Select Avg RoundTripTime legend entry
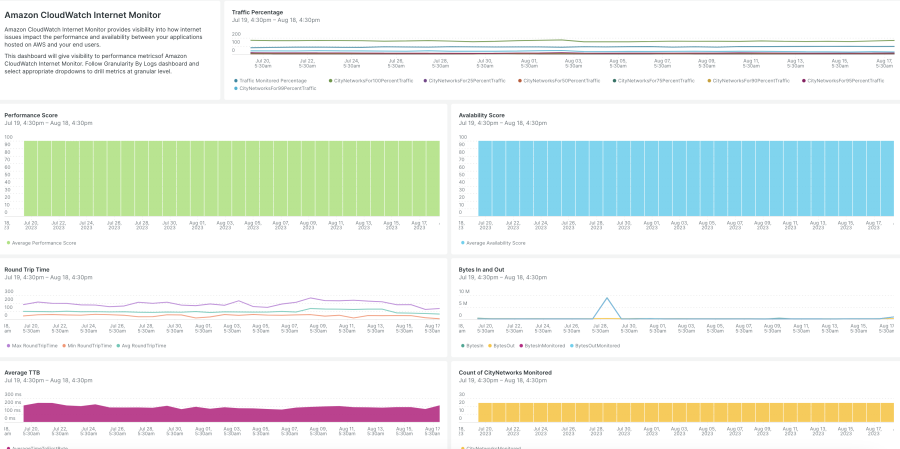900x449 pixels. point(142,345)
